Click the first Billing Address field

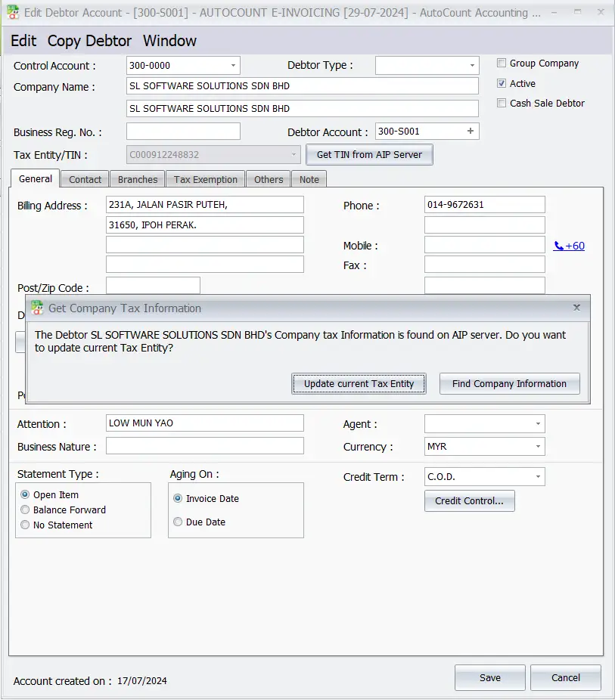point(204,204)
